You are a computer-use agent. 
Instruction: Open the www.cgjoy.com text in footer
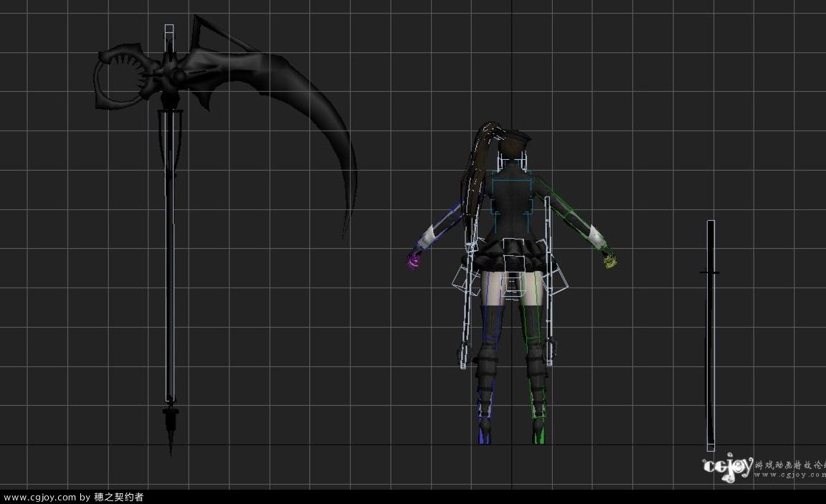pos(39,497)
